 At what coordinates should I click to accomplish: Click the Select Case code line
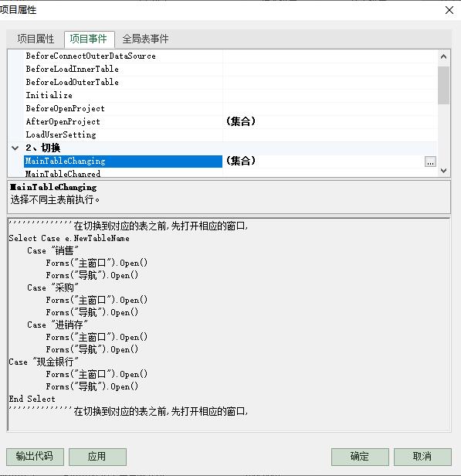pyautogui.click(x=69, y=238)
